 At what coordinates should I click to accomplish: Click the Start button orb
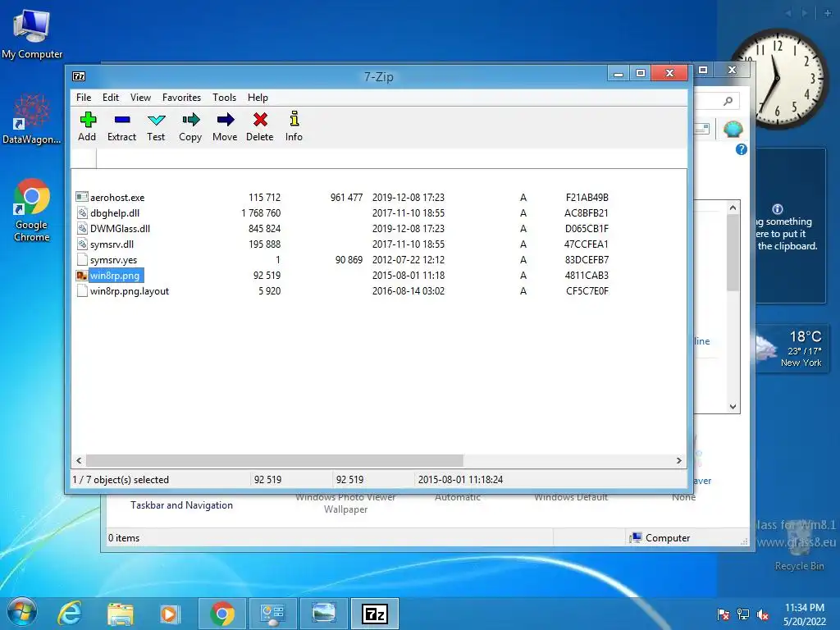tap(21, 612)
